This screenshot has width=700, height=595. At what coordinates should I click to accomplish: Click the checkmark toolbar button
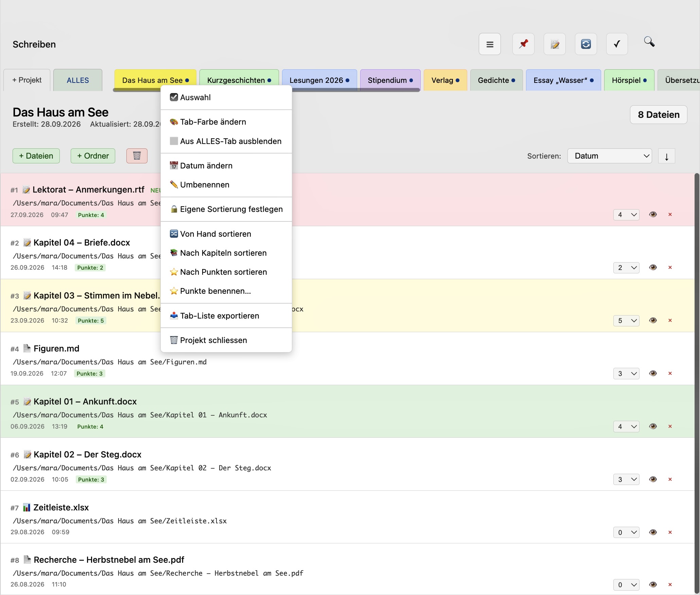click(617, 44)
